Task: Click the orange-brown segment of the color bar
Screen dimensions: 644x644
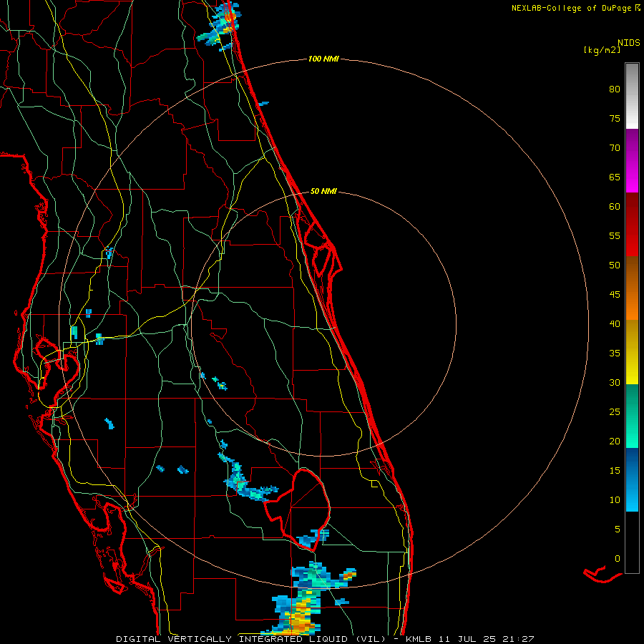Action: [x=632, y=288]
